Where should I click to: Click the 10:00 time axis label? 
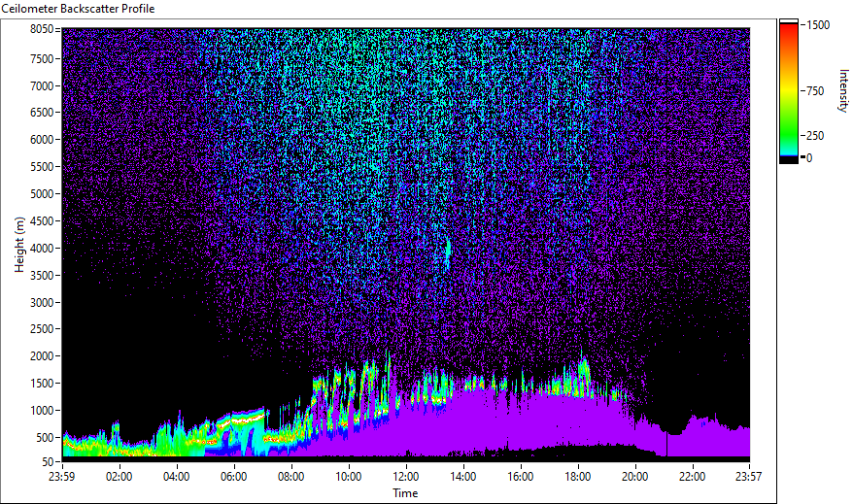[348, 477]
